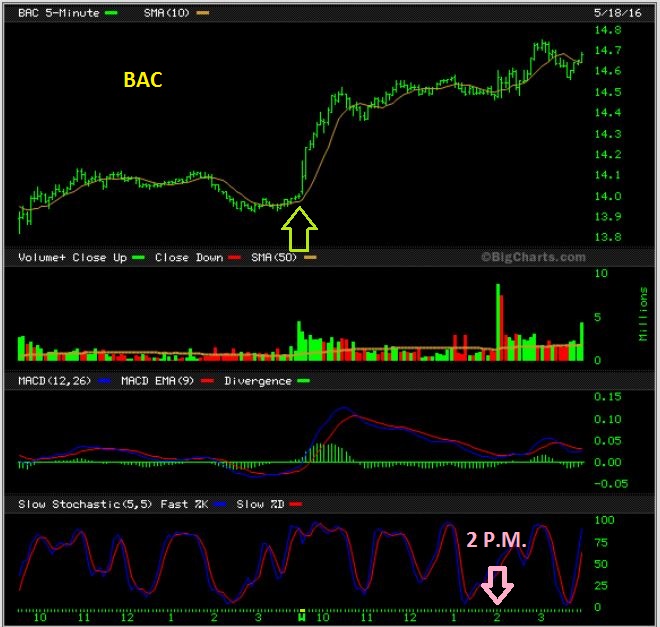
Task: Click the "Slow %D" legend label
Action: point(260,504)
